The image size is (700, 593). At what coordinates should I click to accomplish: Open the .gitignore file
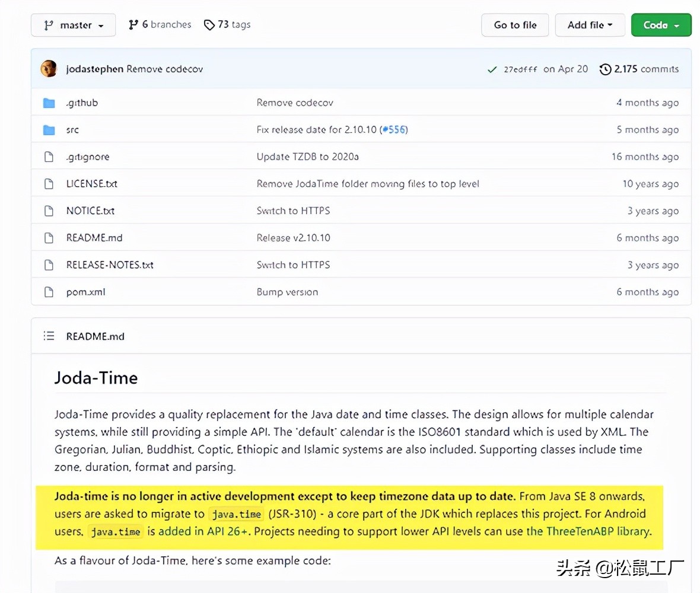pos(88,157)
